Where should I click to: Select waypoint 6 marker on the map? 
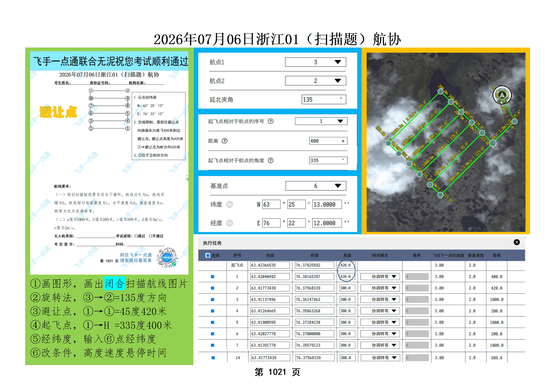(x=472, y=122)
